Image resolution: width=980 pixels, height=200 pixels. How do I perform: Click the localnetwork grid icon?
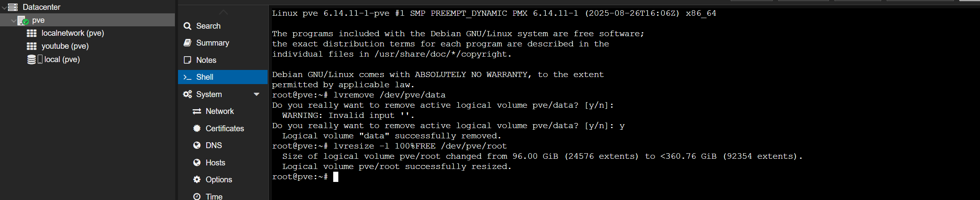click(x=31, y=33)
